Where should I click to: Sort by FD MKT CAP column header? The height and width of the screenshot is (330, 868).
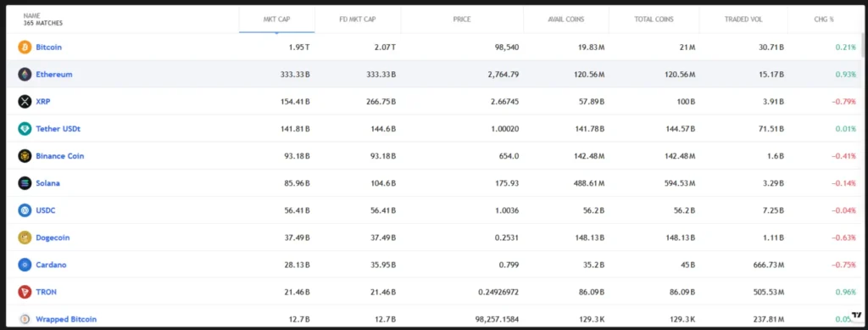point(358,20)
